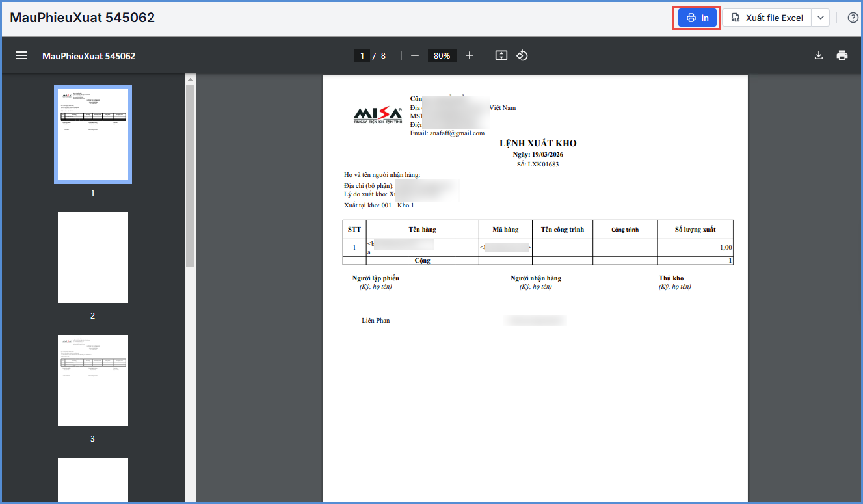
Task: Edit the current page number field
Action: [362, 55]
